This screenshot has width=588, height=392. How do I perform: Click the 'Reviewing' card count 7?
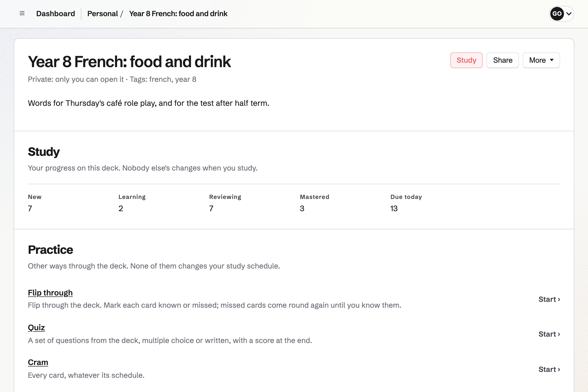pyautogui.click(x=211, y=208)
